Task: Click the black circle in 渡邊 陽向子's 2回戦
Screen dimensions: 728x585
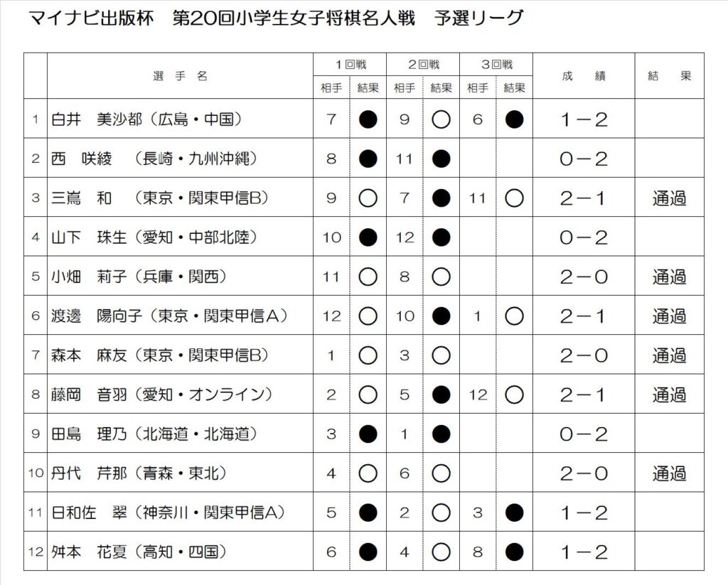Action: (x=441, y=316)
